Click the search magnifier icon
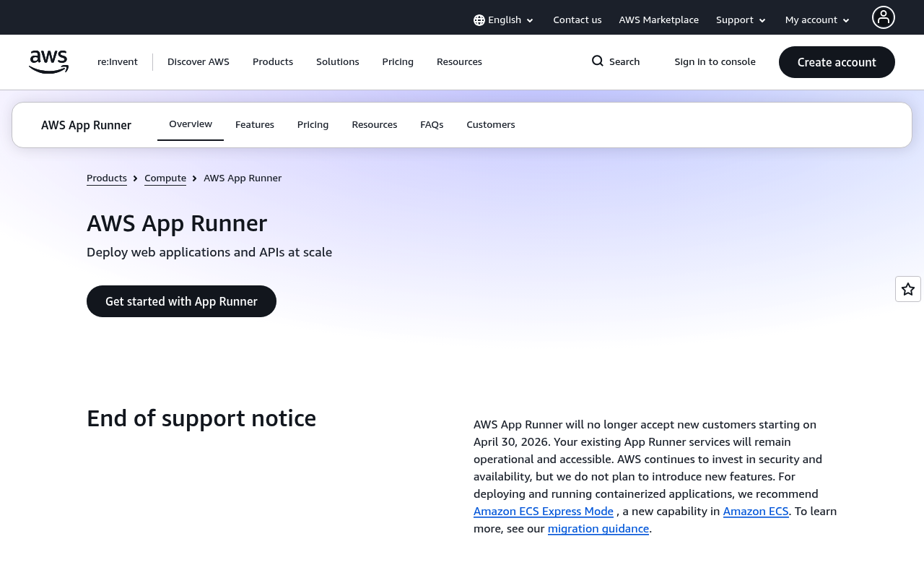Screen dimensions: 924x578 point(598,61)
